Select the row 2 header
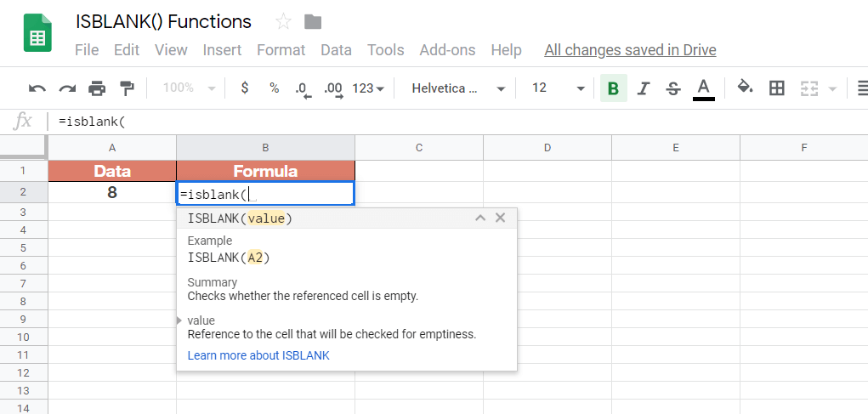This screenshot has height=414, width=868. (x=24, y=193)
